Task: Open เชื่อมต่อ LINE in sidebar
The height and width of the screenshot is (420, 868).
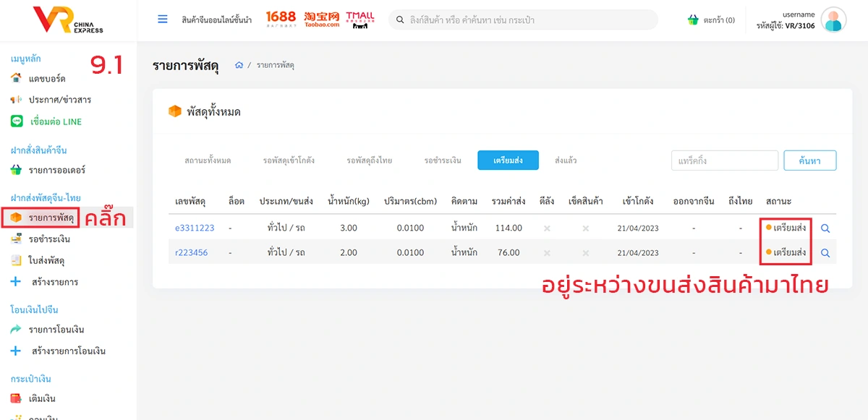Action: click(x=56, y=121)
